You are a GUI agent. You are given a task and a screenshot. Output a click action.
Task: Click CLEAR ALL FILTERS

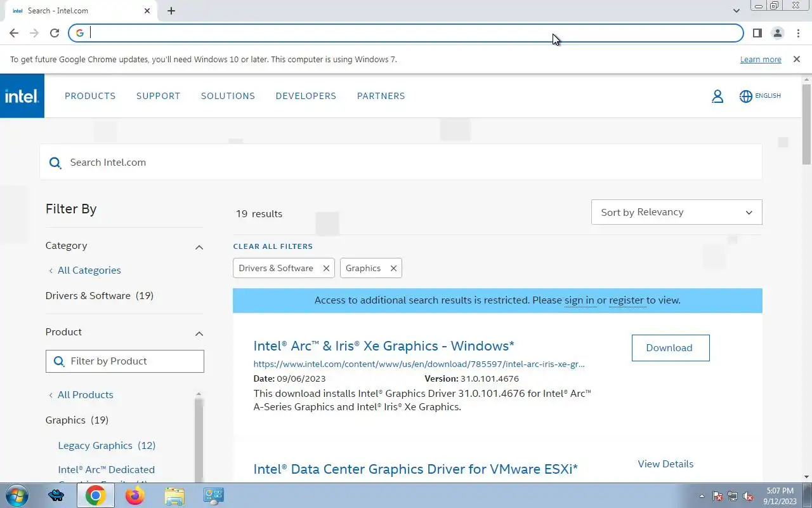(x=273, y=246)
